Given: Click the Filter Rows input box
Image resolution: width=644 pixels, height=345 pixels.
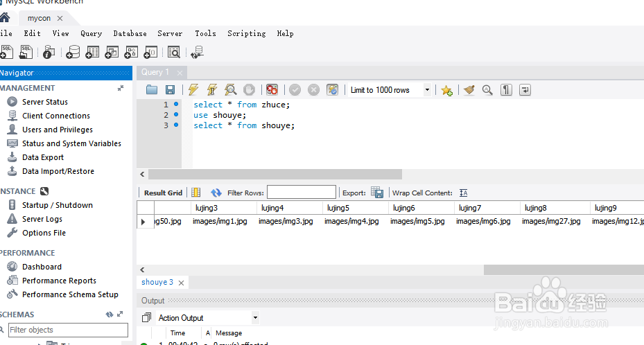Looking at the screenshot, I should (x=302, y=192).
